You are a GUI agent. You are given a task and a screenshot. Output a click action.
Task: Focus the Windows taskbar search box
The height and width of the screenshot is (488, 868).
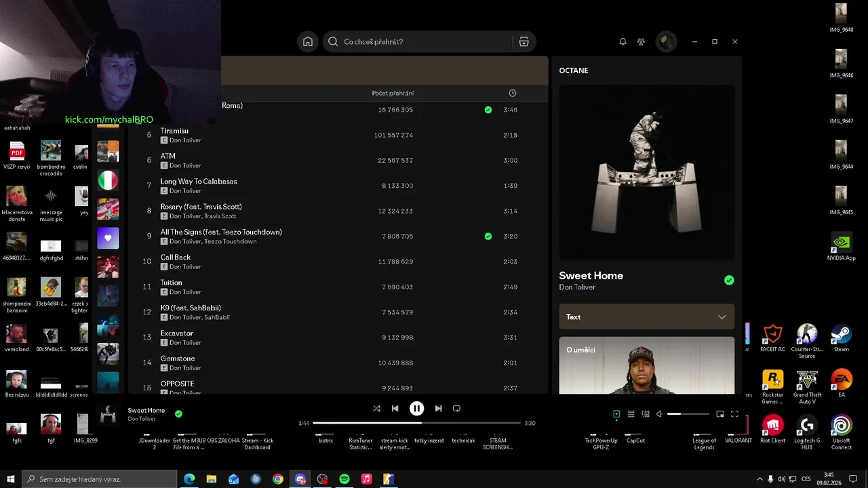pyautogui.click(x=100, y=479)
